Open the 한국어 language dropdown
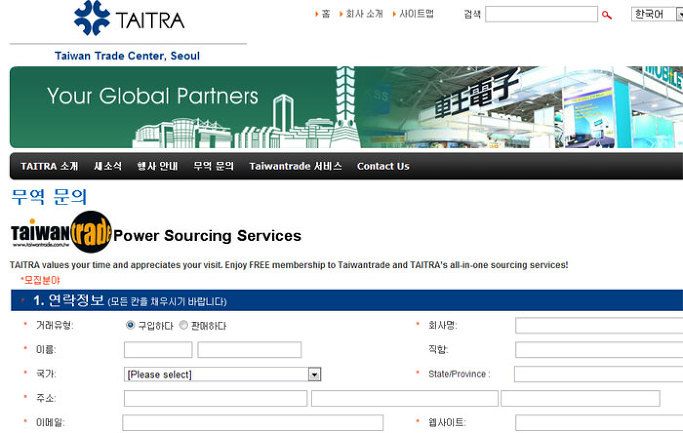This screenshot has width=683, height=433. click(x=657, y=14)
